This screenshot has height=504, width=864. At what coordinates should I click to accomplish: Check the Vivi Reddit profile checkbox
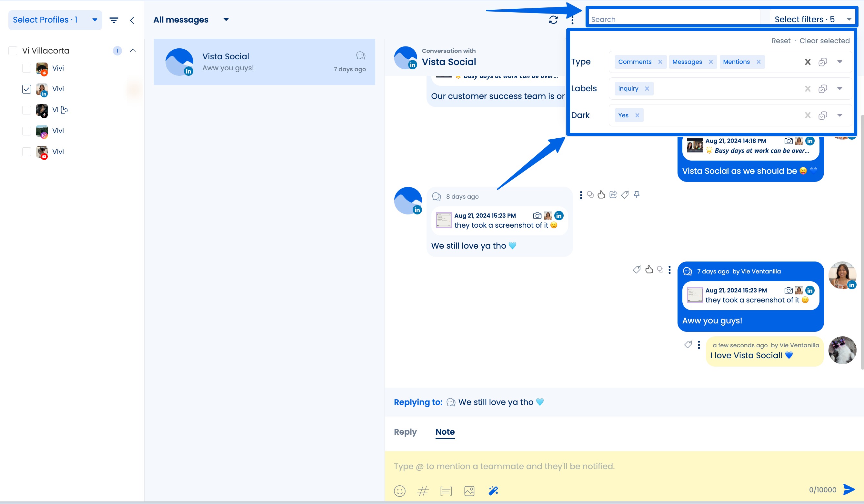point(26,68)
